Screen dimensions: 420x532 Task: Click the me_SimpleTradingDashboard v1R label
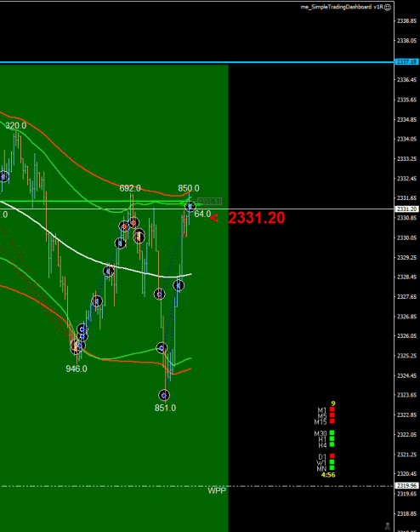coord(342,7)
